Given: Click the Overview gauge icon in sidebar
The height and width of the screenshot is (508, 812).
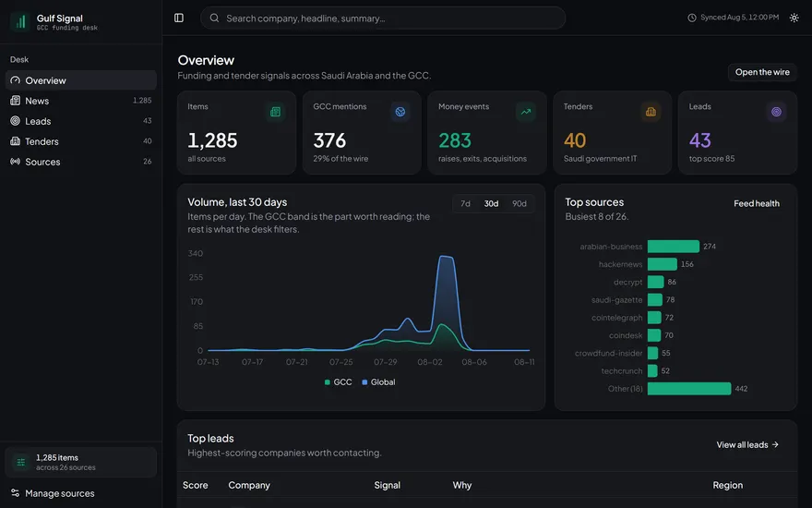Looking at the screenshot, I should click(15, 80).
